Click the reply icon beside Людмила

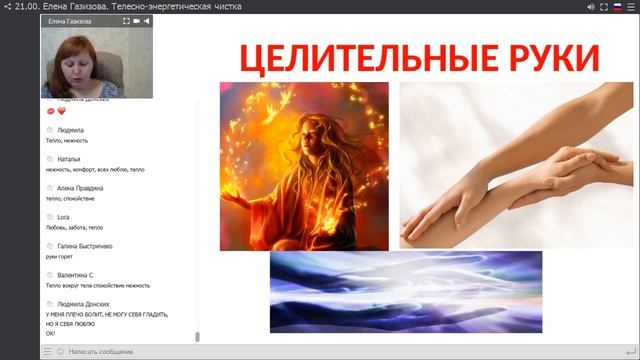pyautogui.click(x=50, y=130)
